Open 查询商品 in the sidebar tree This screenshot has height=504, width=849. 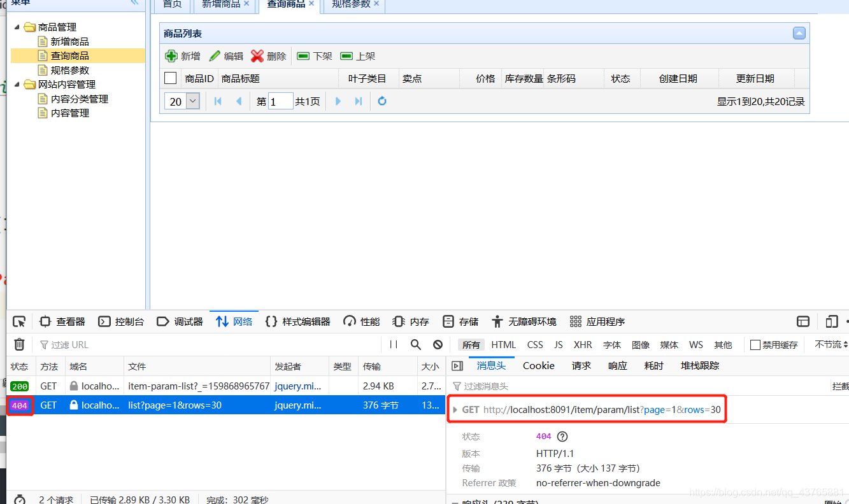(x=70, y=56)
